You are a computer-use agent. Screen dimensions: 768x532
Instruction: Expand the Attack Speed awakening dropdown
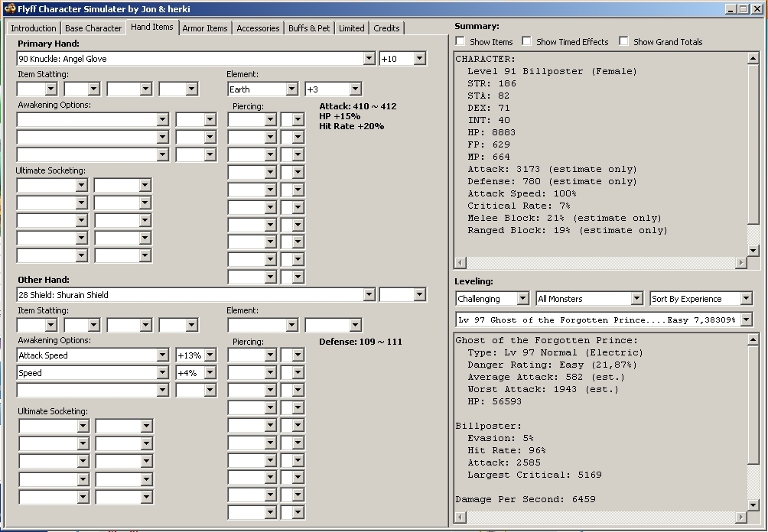coord(163,355)
